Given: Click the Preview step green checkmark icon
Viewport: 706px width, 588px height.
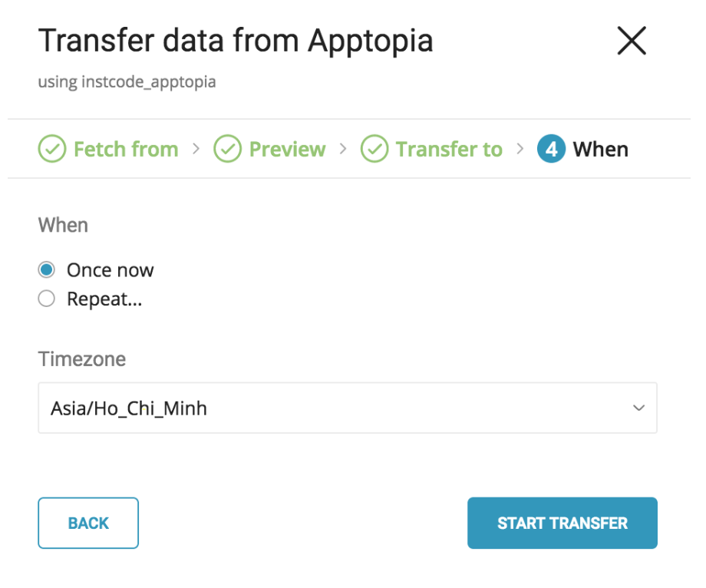Looking at the screenshot, I should pos(227,149).
